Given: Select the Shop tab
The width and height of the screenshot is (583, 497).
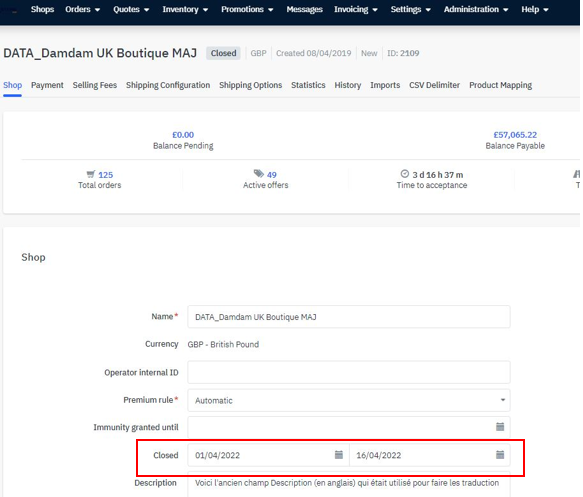Looking at the screenshot, I should 13,85.
